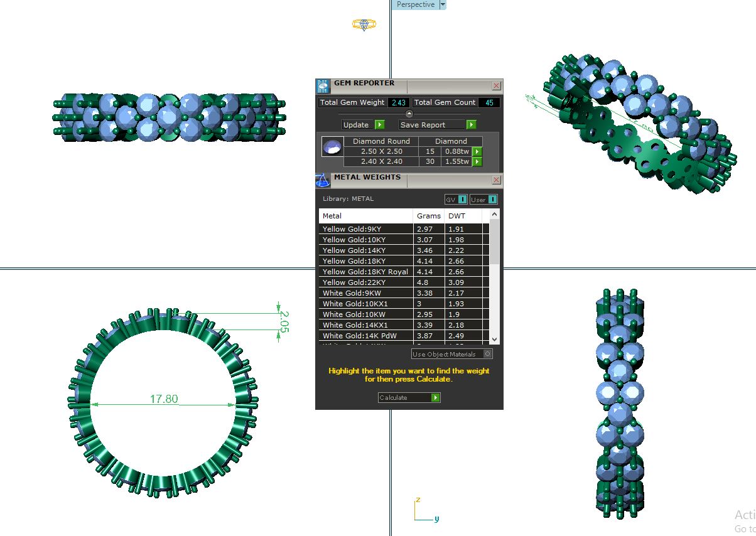Image resolution: width=756 pixels, height=536 pixels.
Task: Click the Perspective viewport tab label
Action: click(415, 4)
